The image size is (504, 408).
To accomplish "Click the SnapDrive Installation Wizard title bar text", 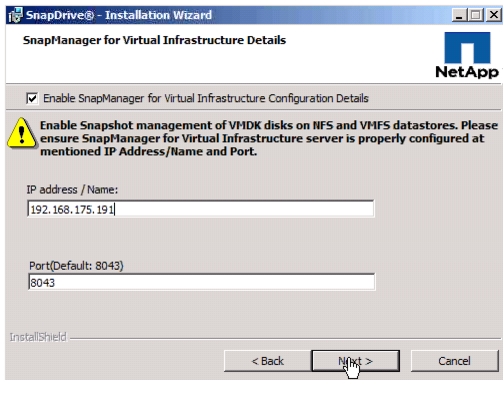I will pos(119,15).
